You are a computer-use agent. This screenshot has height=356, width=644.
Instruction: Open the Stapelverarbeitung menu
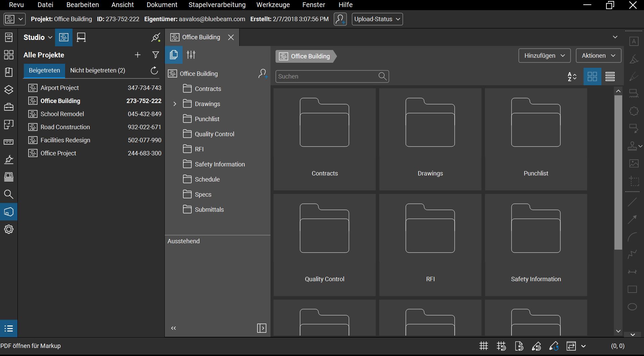coord(217,5)
